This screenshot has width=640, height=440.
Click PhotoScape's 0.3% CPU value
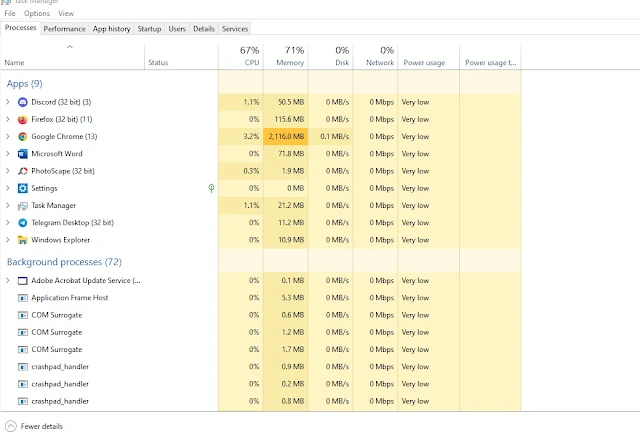[251, 171]
